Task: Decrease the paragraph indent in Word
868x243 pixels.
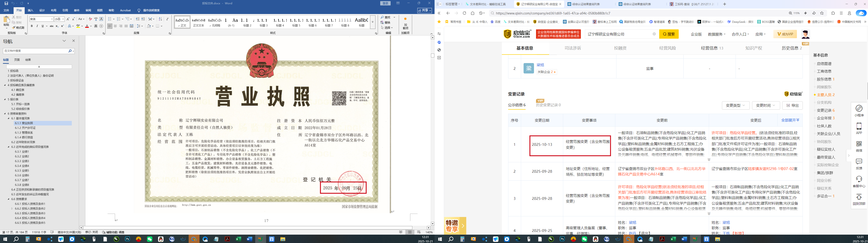Action: click(137, 19)
